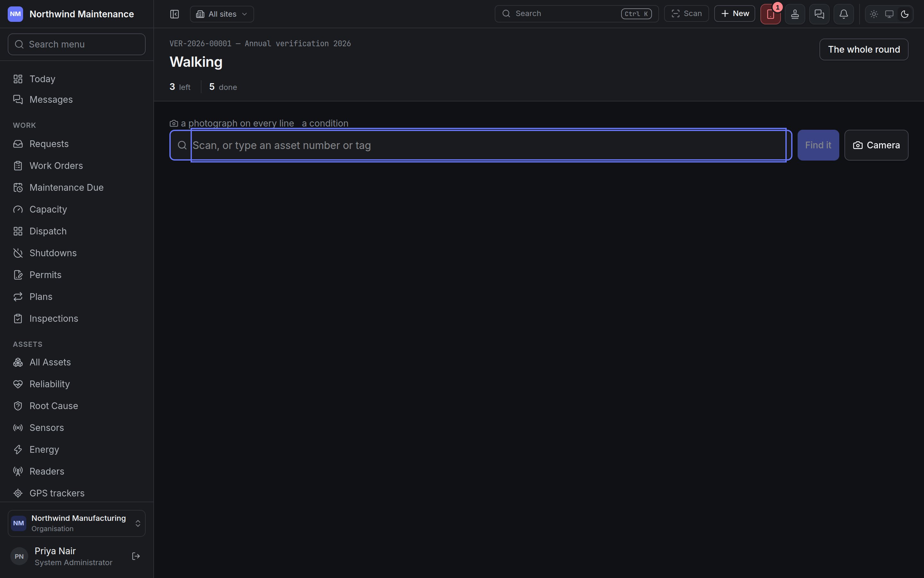
Task: Focus the Search menu field
Action: 77,44
